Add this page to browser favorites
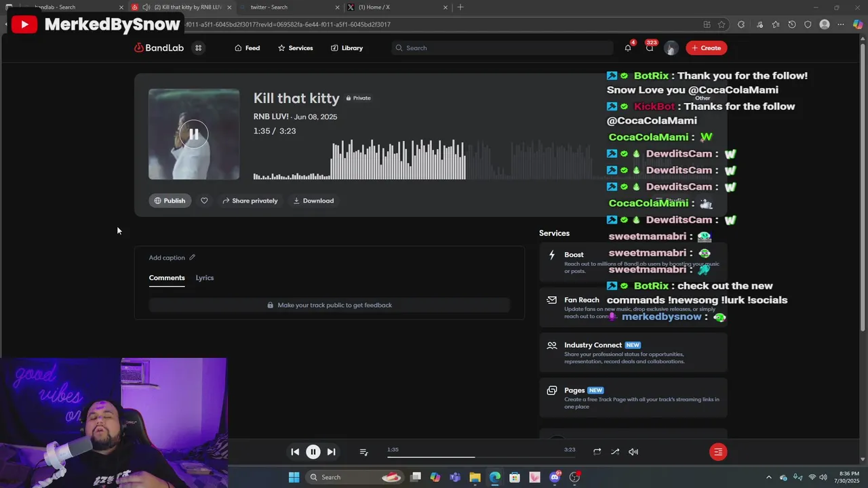Screen dimensions: 868x488 [x=722, y=24]
